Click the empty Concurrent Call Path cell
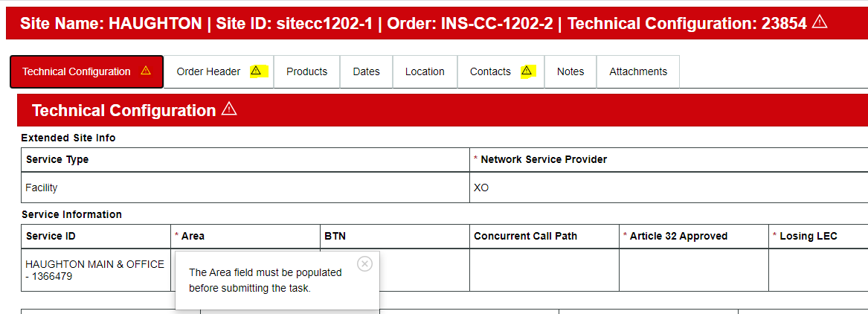 point(544,269)
